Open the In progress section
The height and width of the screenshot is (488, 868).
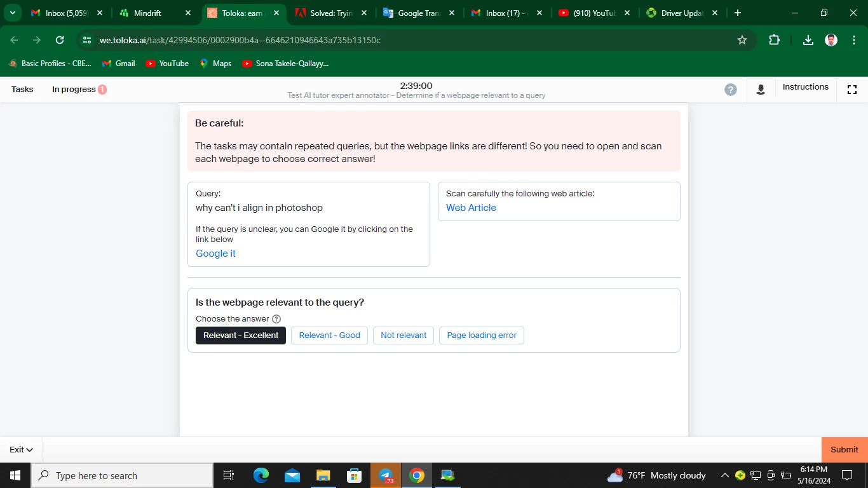79,90
